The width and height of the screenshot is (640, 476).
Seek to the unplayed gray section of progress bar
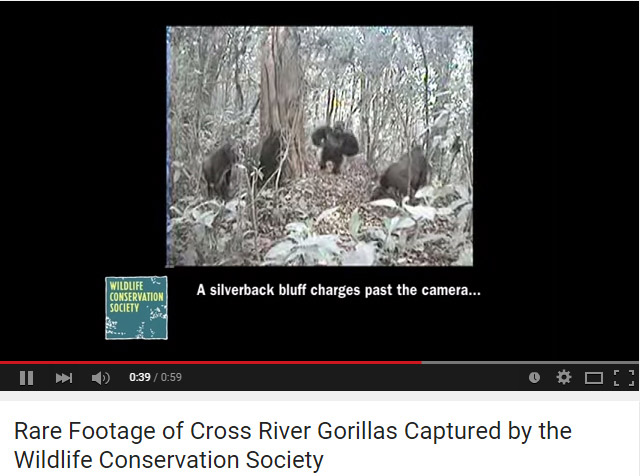click(x=530, y=362)
